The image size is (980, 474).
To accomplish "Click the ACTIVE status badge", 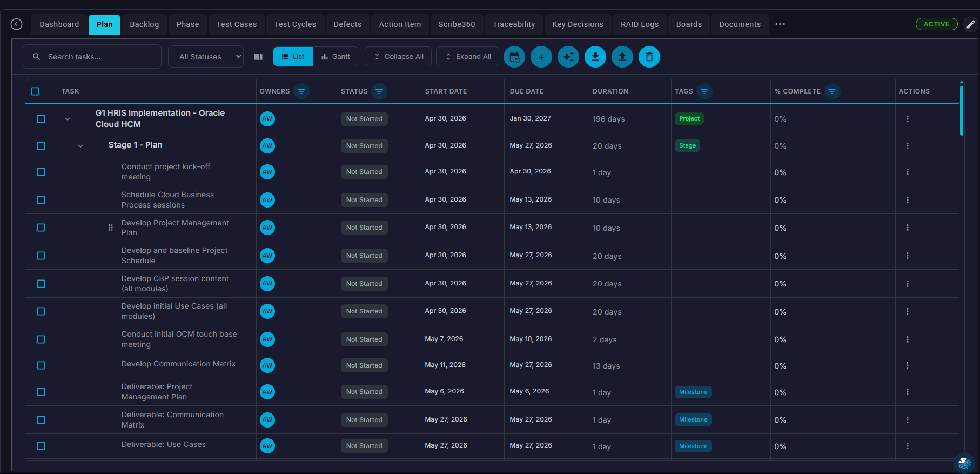I will [936, 24].
